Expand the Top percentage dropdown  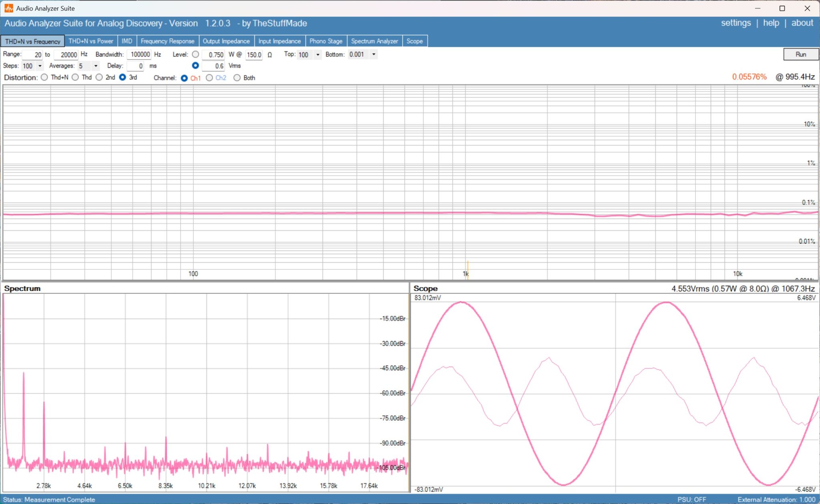318,54
